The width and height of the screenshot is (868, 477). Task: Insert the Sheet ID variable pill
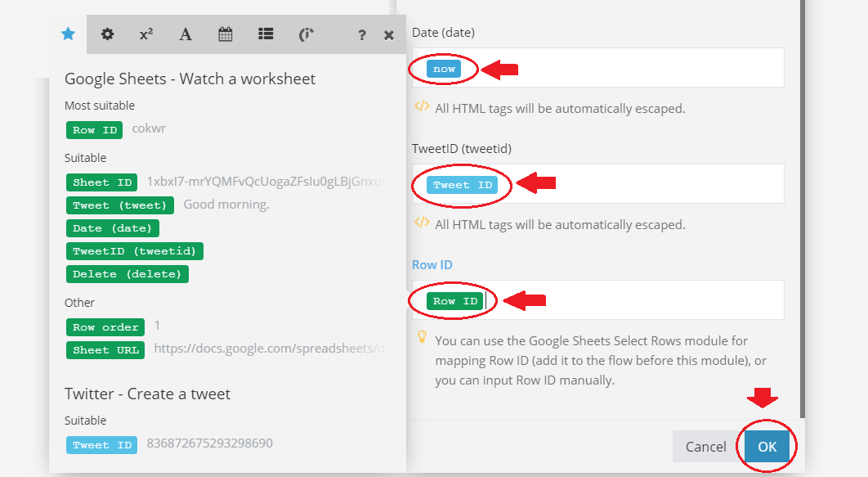pos(102,182)
